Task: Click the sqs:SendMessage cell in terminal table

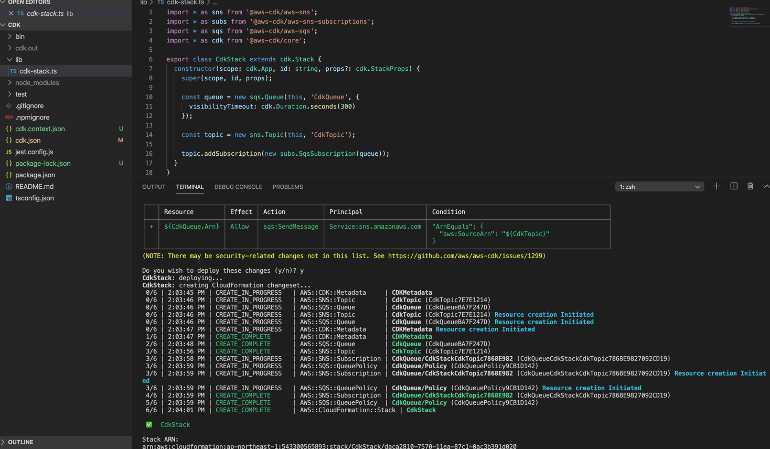Action: pos(291,227)
